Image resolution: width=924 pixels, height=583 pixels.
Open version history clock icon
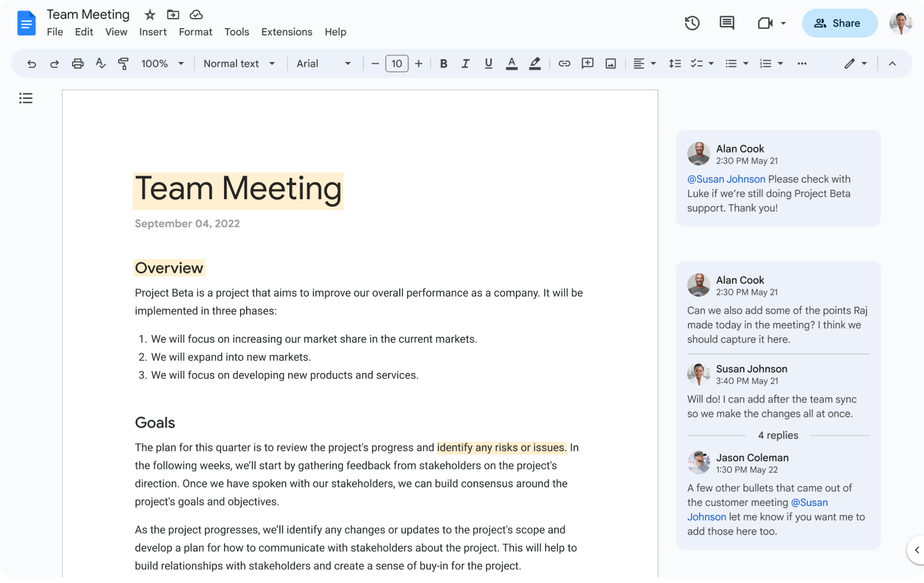[692, 23]
